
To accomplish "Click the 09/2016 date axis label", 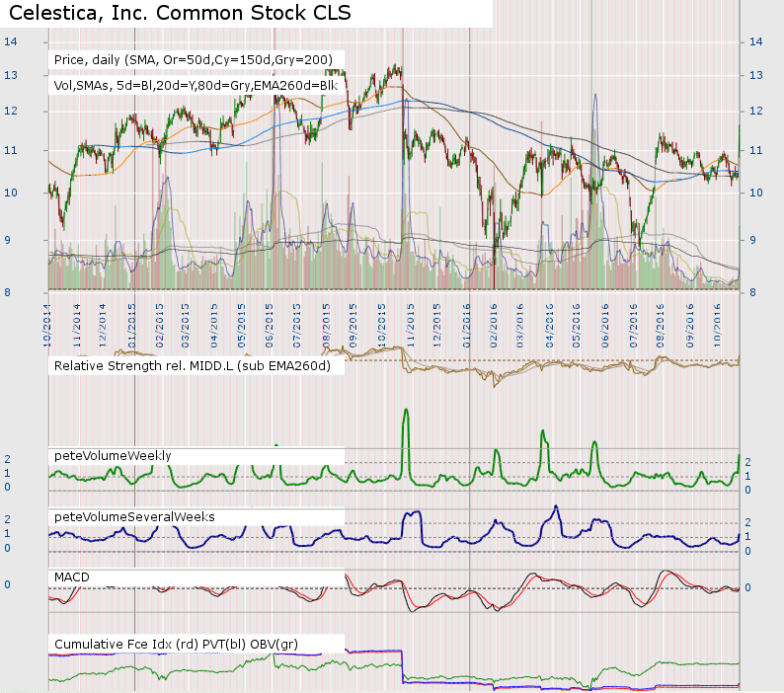I will (x=690, y=326).
